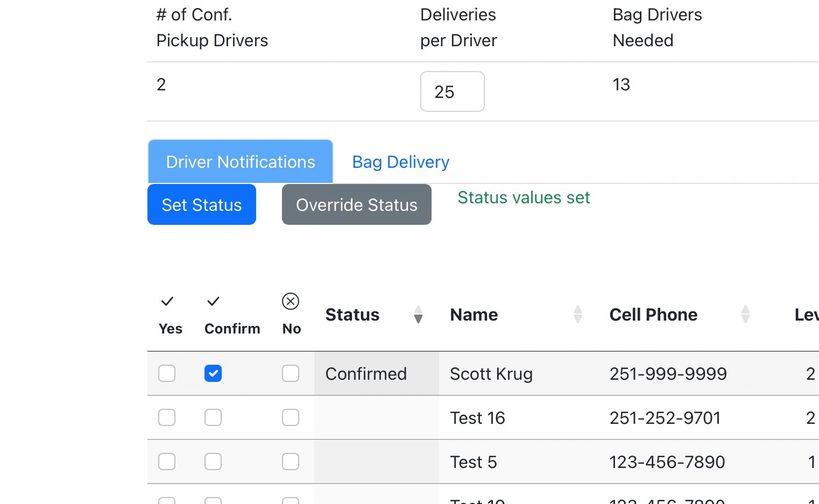This screenshot has width=819, height=504.
Task: Sort table by Cell Phone arrows
Action: click(x=745, y=314)
